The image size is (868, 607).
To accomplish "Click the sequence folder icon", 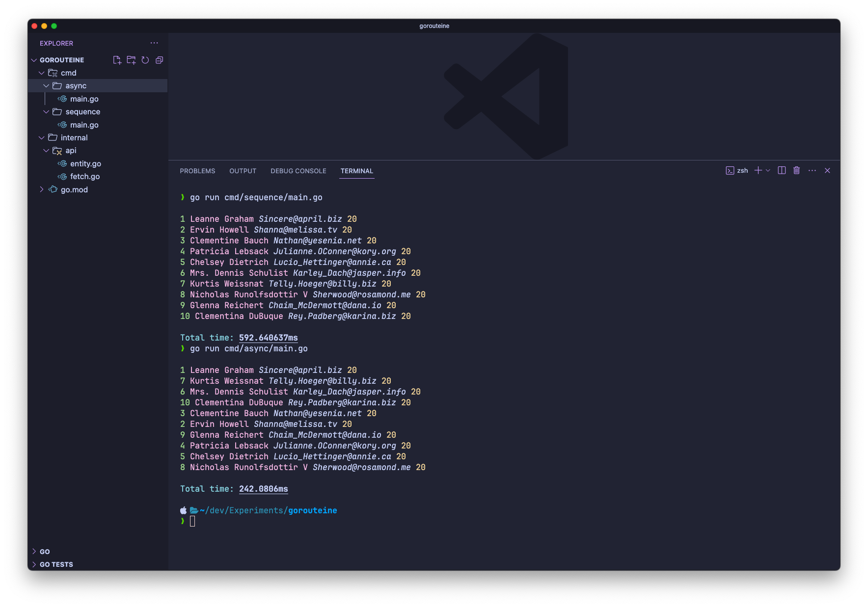I will coord(57,112).
